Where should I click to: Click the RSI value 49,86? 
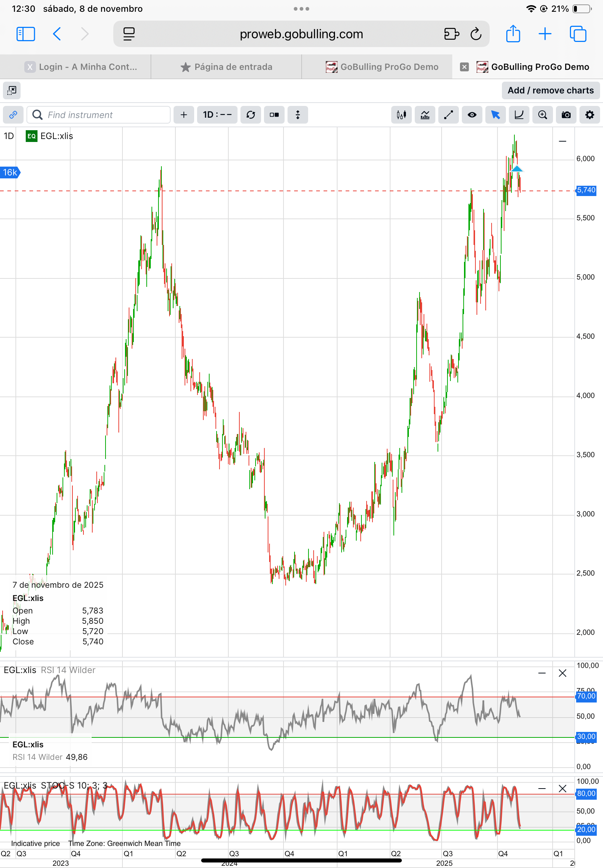(77, 757)
